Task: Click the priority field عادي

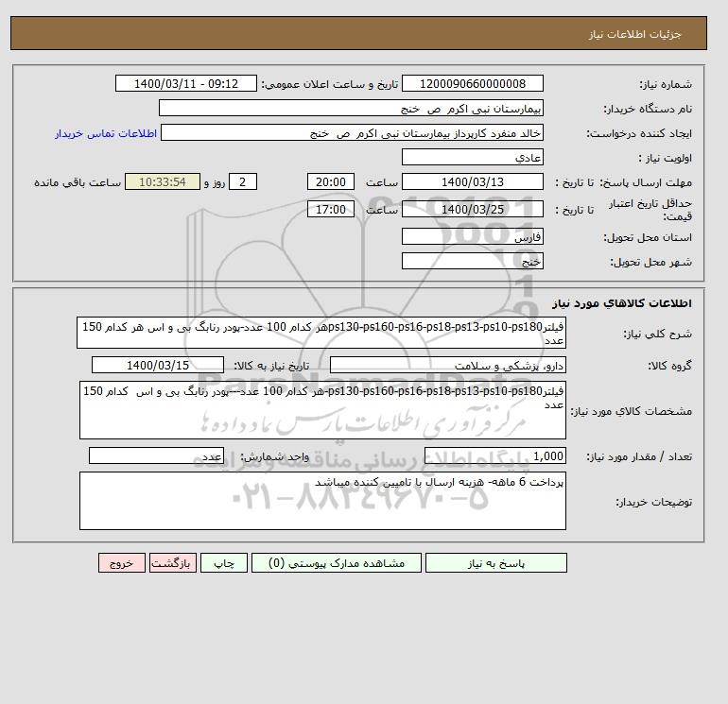Action: tap(472, 157)
